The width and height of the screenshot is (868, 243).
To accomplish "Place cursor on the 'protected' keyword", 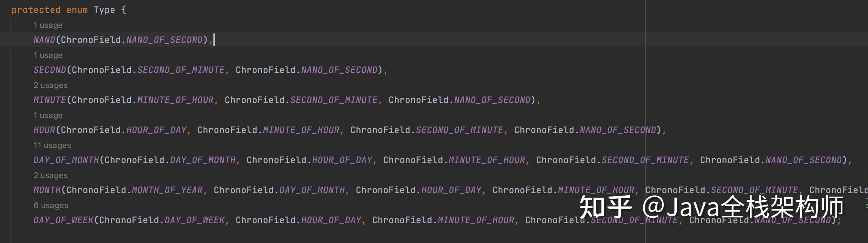I will (36, 10).
